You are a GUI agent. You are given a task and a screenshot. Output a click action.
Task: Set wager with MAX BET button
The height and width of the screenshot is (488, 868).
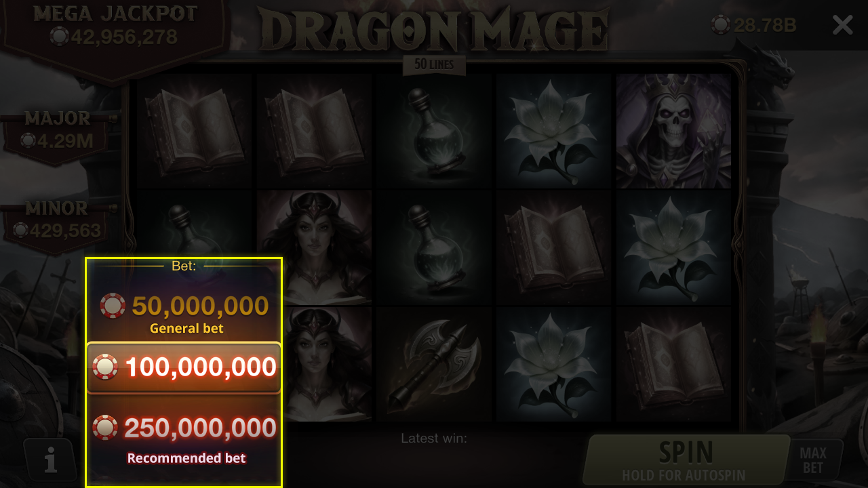coord(812,460)
